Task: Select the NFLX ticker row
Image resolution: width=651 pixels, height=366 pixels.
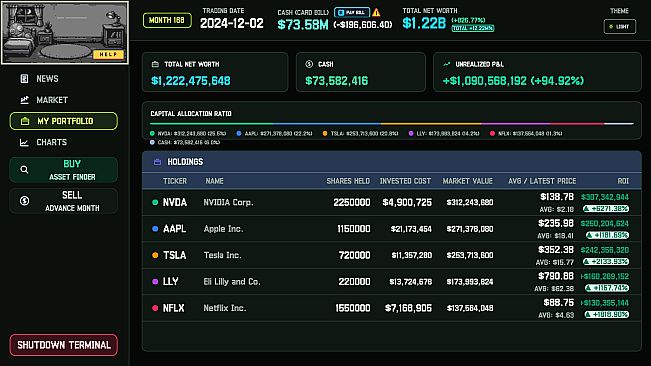Action: click(x=392, y=308)
